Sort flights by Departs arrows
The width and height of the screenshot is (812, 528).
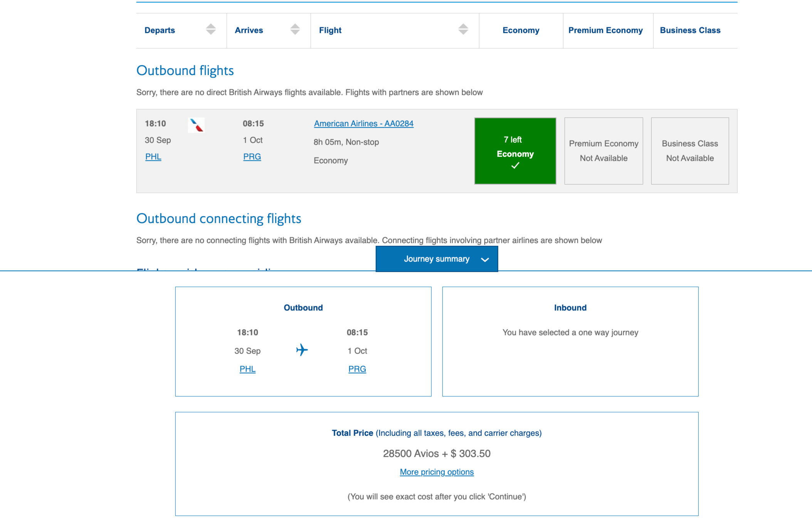tap(211, 29)
